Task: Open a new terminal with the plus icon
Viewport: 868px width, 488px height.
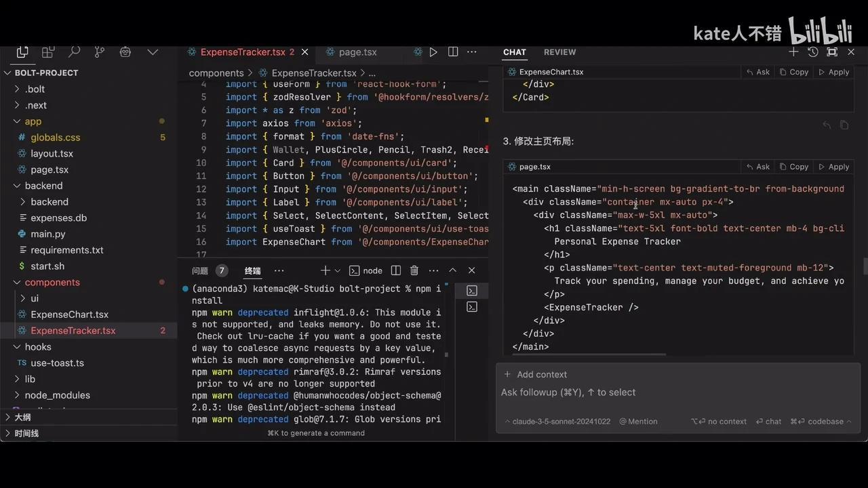Action: [323, 270]
